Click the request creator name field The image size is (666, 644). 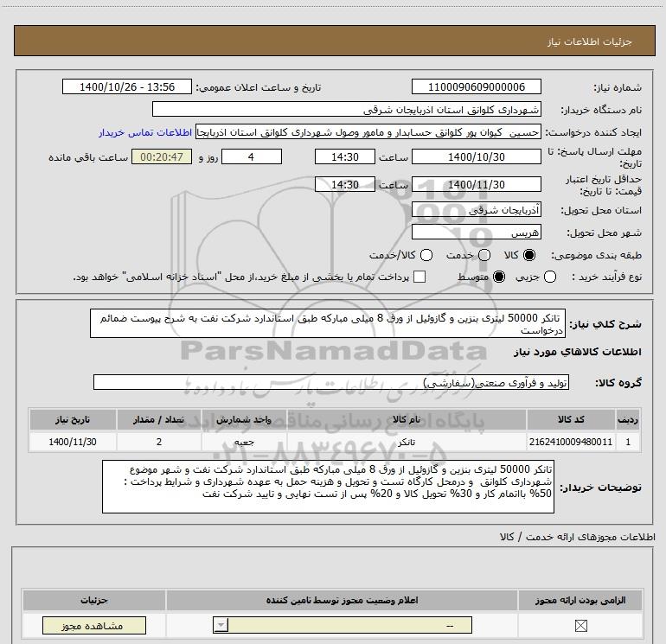click(368, 132)
